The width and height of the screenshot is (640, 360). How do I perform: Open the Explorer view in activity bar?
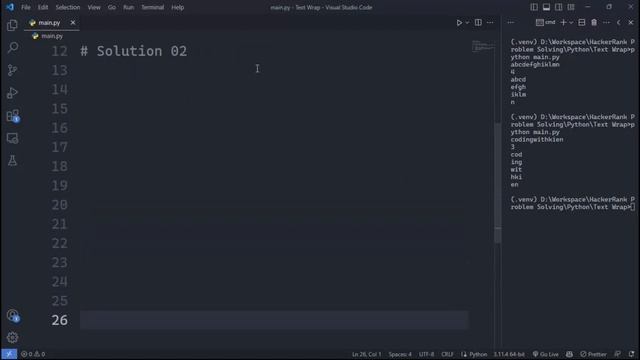pyautogui.click(x=12, y=25)
